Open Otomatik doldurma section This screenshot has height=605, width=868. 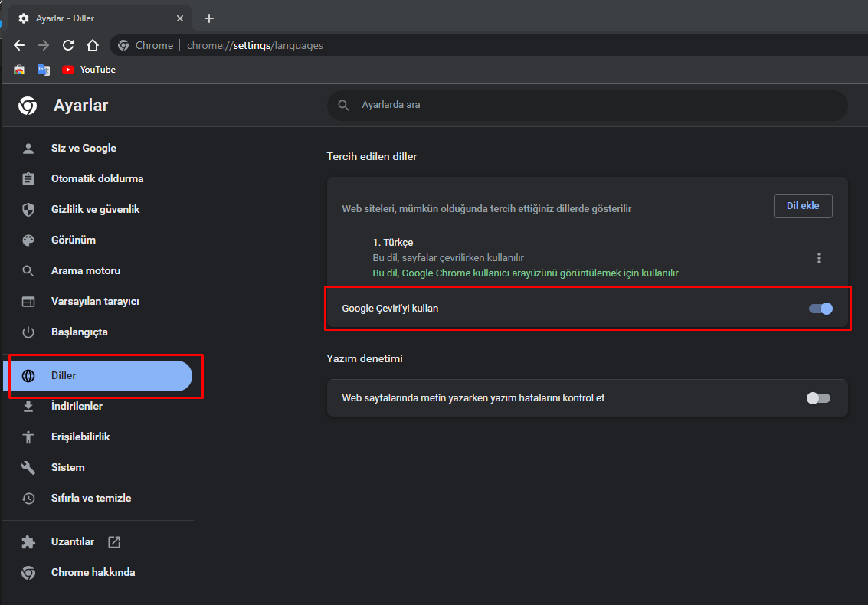pyautogui.click(x=98, y=178)
